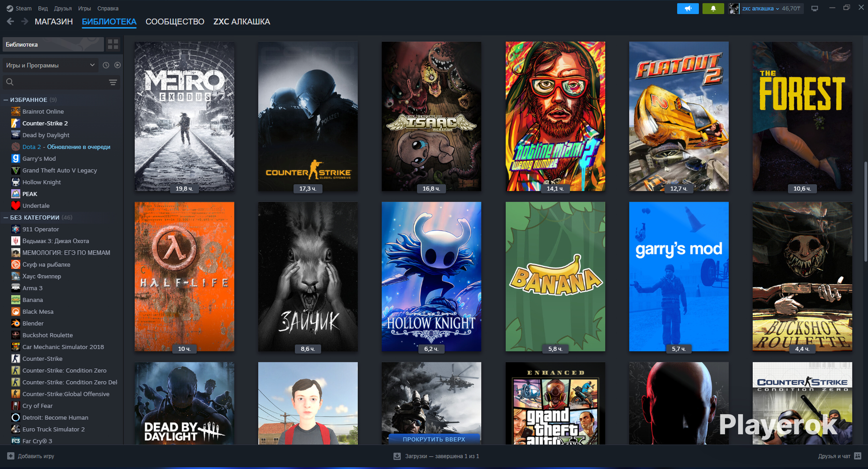This screenshot has width=868, height=469.
Task: Open the Metro Exodus cover
Action: (185, 116)
